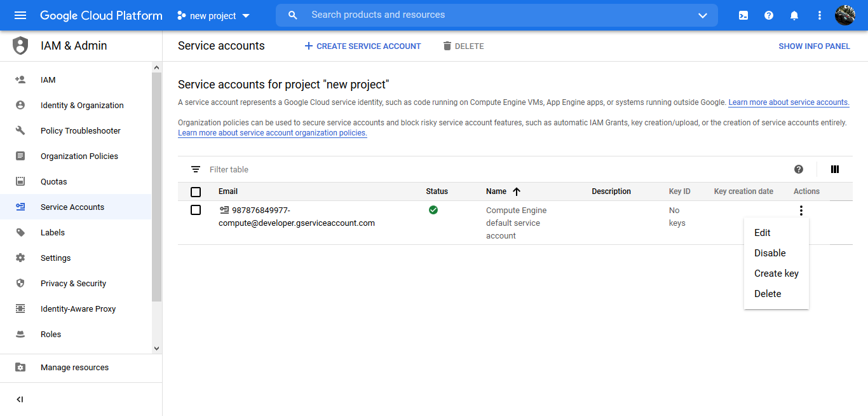Click the sidebar scrollbar down arrow
The width and height of the screenshot is (868, 416).
pyautogui.click(x=157, y=349)
